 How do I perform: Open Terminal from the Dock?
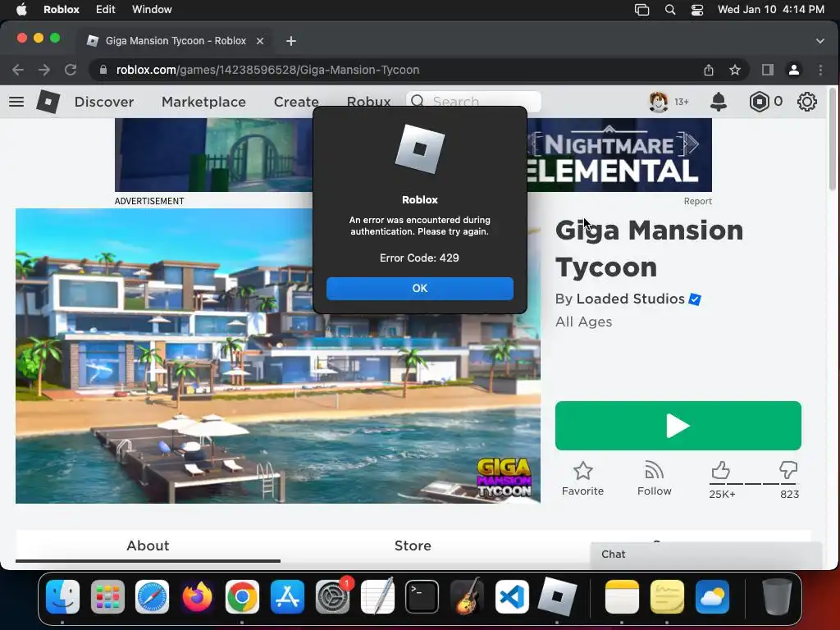422,596
